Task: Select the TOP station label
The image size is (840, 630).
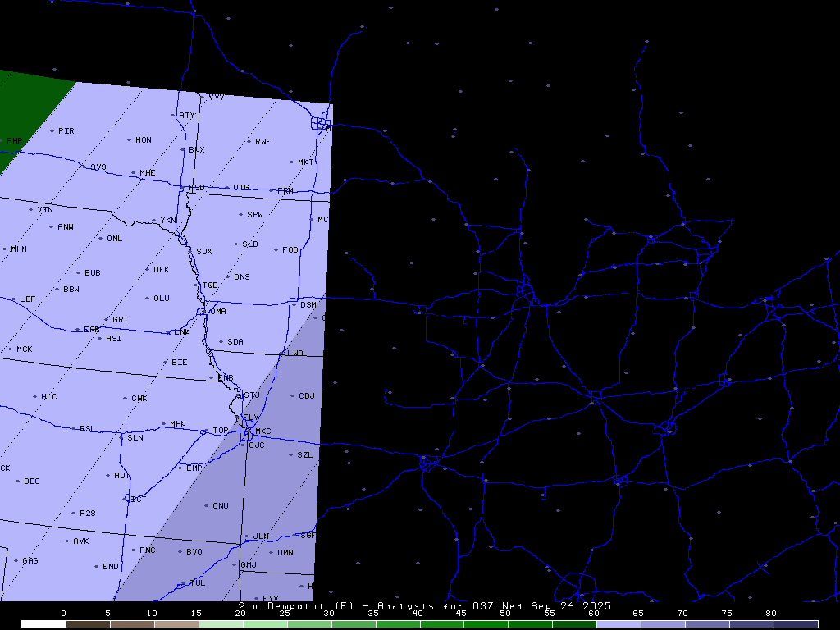Action: (221, 430)
